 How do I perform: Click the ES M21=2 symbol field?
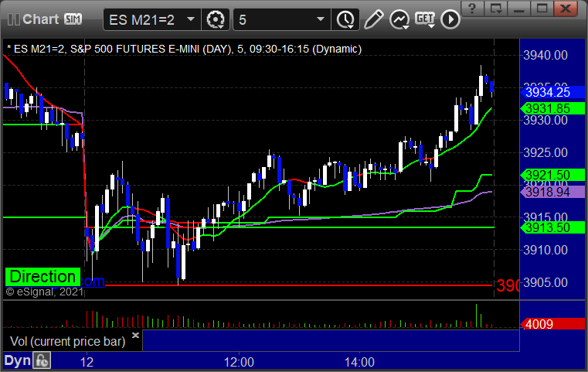point(152,19)
